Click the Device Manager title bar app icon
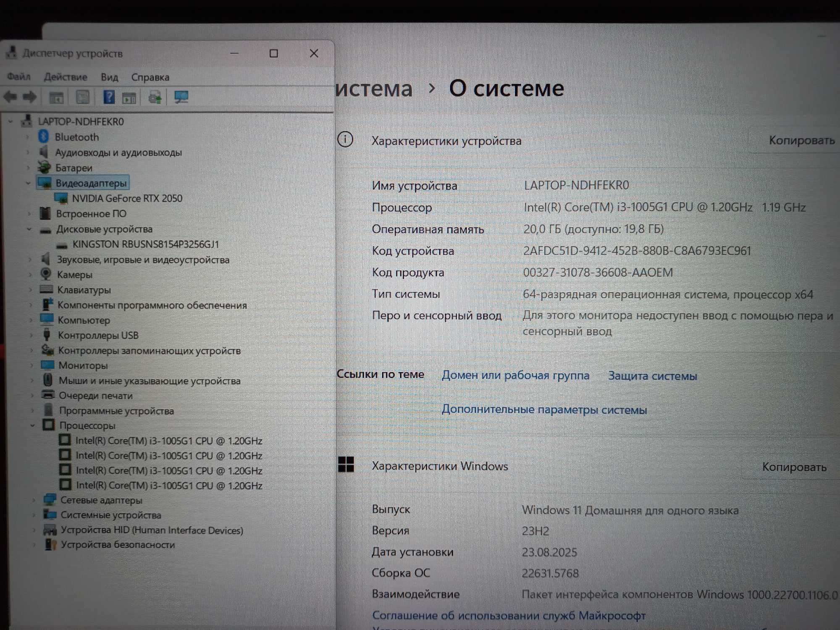This screenshot has height=630, width=840. tap(11, 53)
